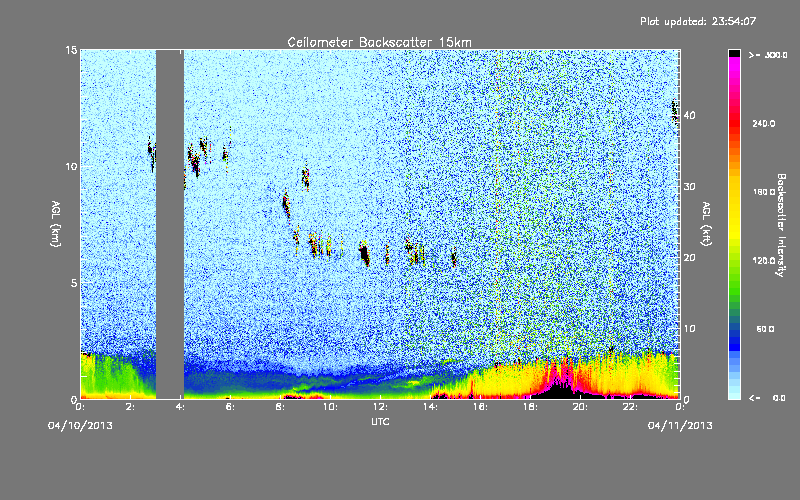Click the 14: hour tick label
Image resolution: width=800 pixels, height=500 pixels.
pos(430,407)
